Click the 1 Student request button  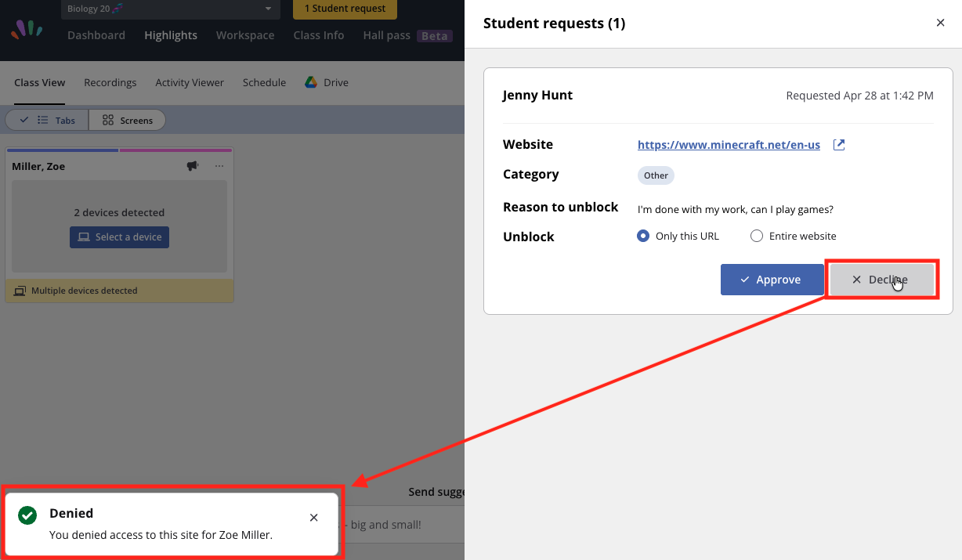(x=345, y=9)
